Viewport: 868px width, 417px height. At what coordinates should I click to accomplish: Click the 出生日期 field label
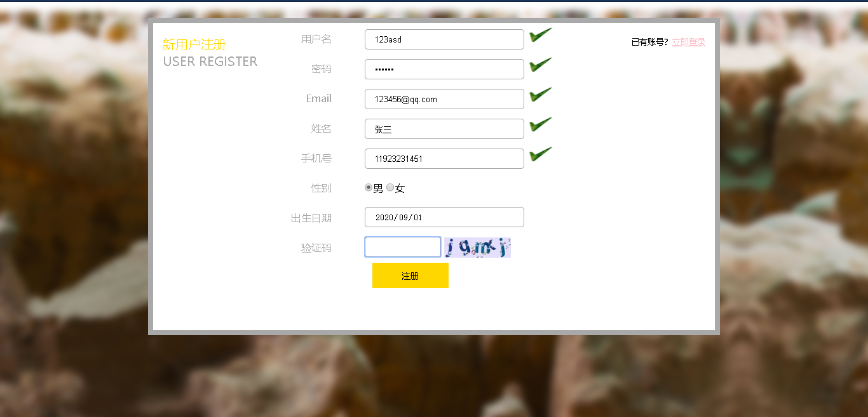[x=311, y=218]
